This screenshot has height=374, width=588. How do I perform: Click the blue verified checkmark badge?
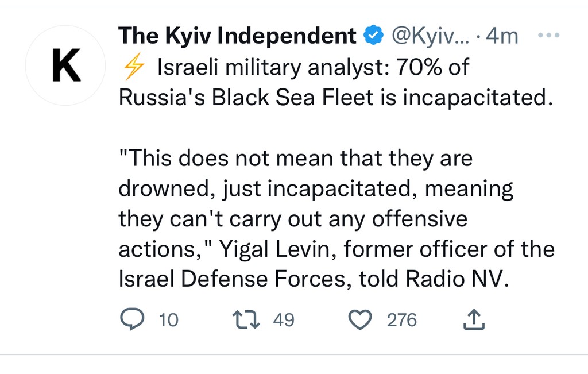tap(374, 36)
